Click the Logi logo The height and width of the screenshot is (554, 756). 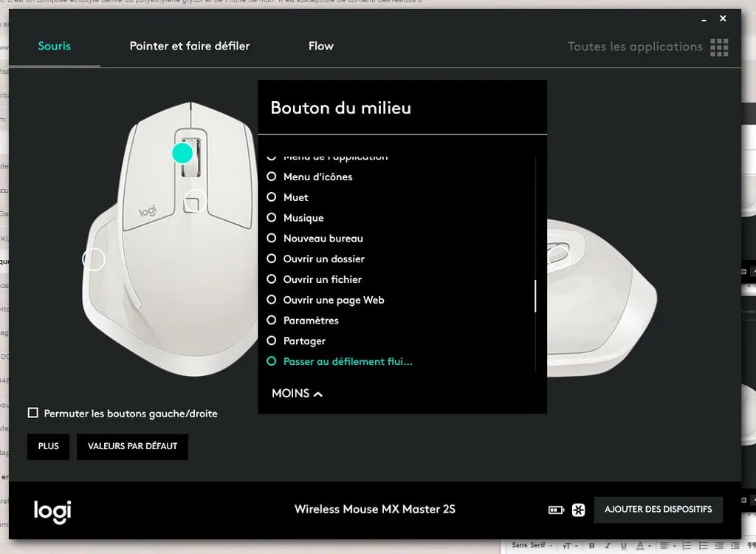coord(52,512)
